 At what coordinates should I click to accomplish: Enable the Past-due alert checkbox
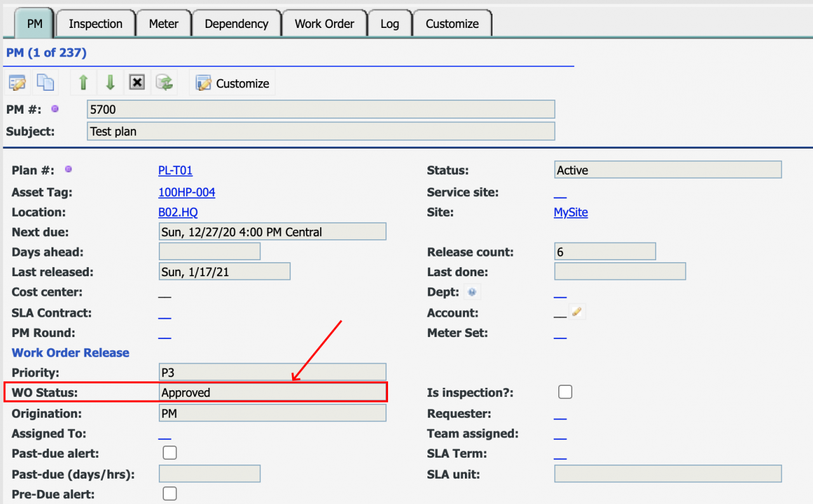tap(170, 453)
